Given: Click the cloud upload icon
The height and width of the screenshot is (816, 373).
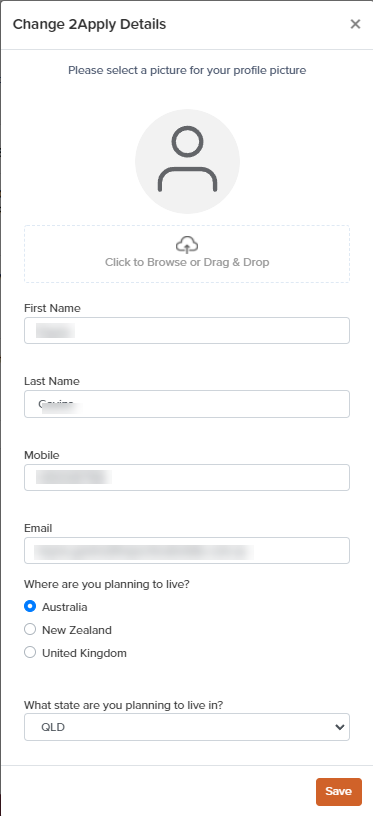Looking at the screenshot, I should (187, 244).
